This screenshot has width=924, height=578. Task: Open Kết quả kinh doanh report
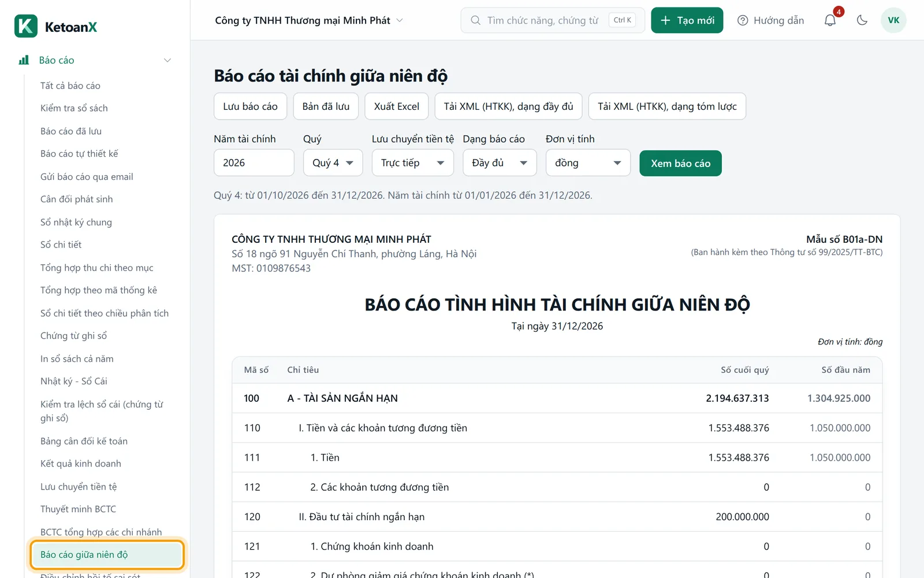[x=81, y=464]
